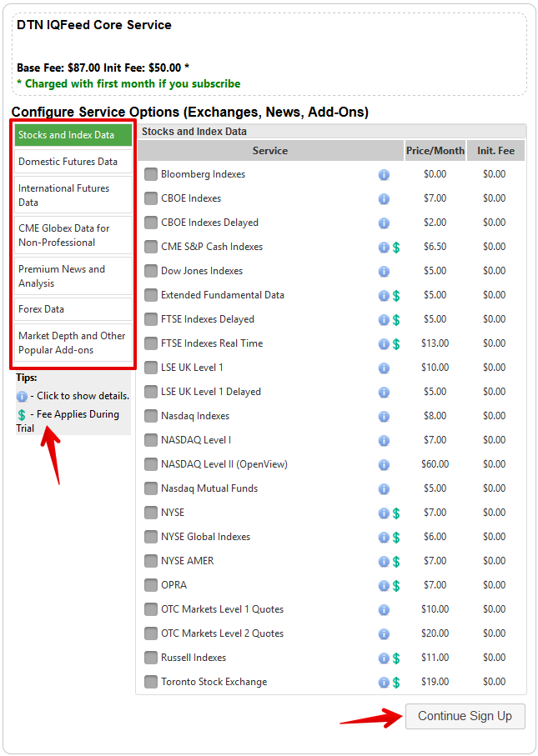Open Market Depth and Other Popular Add-ons
This screenshot has height=756, width=538.
coord(73,343)
